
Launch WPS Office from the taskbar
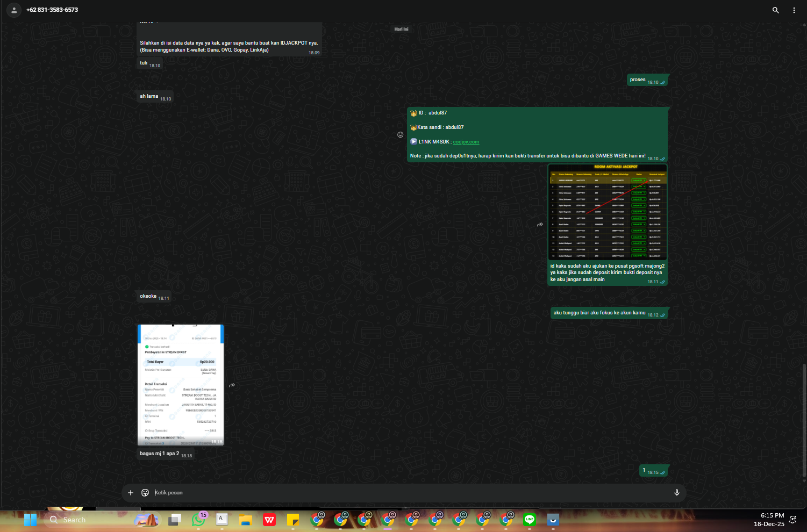(x=269, y=520)
